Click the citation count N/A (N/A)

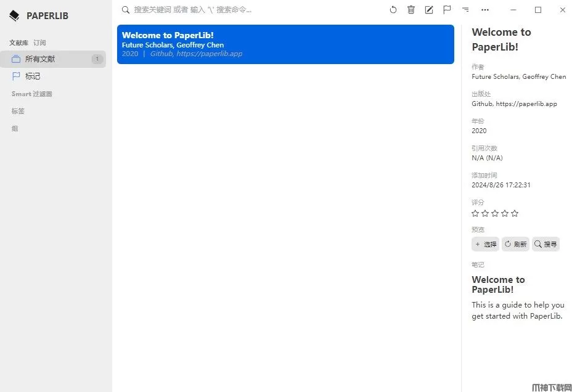(487, 158)
